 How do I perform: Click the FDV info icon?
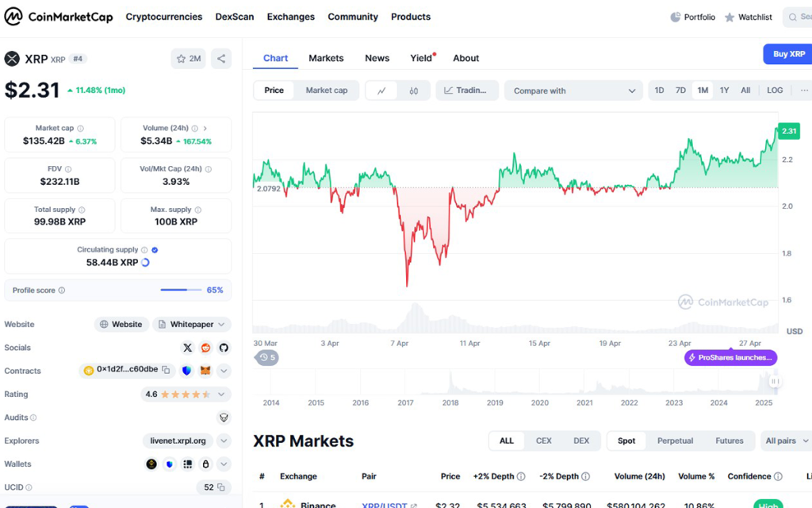click(x=68, y=169)
